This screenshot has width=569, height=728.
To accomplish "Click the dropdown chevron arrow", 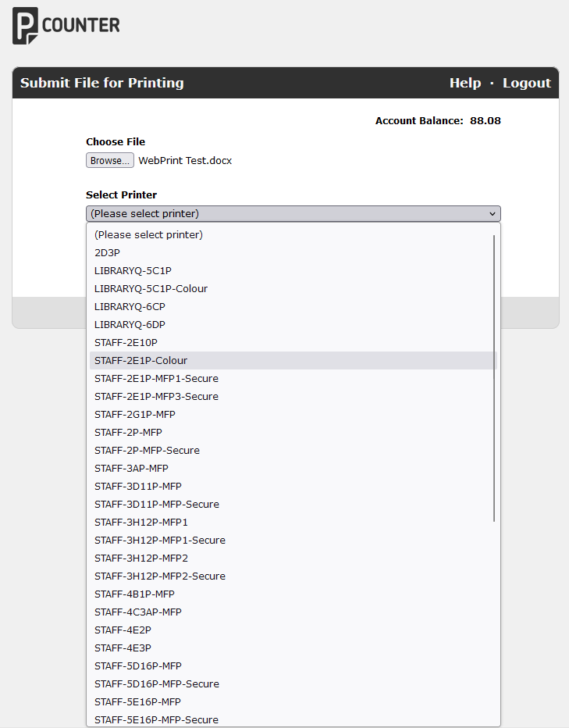I will click(493, 213).
